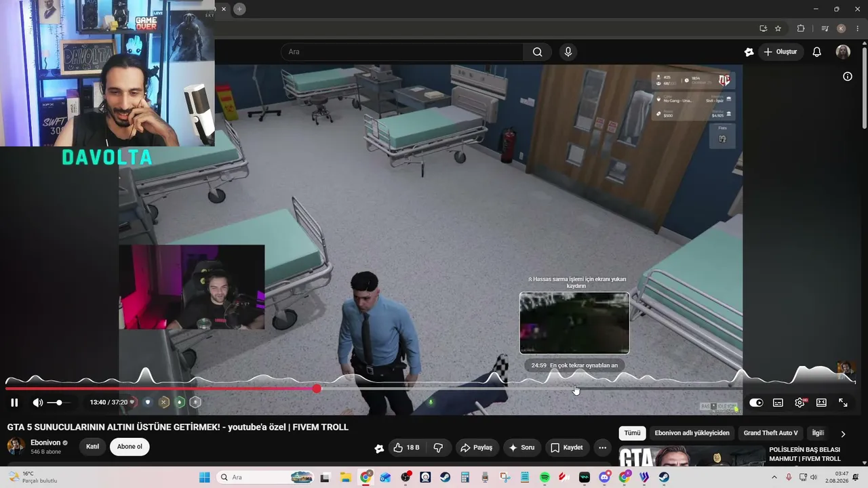The height and width of the screenshot is (488, 868).
Task: Open the more actions three-dot menu
Action: 602,447
